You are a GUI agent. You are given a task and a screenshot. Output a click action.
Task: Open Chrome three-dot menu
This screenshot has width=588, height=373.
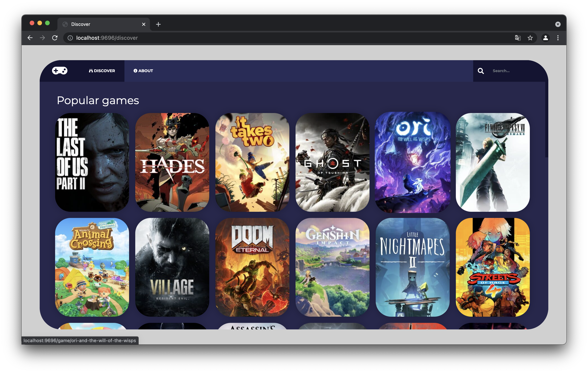558,38
